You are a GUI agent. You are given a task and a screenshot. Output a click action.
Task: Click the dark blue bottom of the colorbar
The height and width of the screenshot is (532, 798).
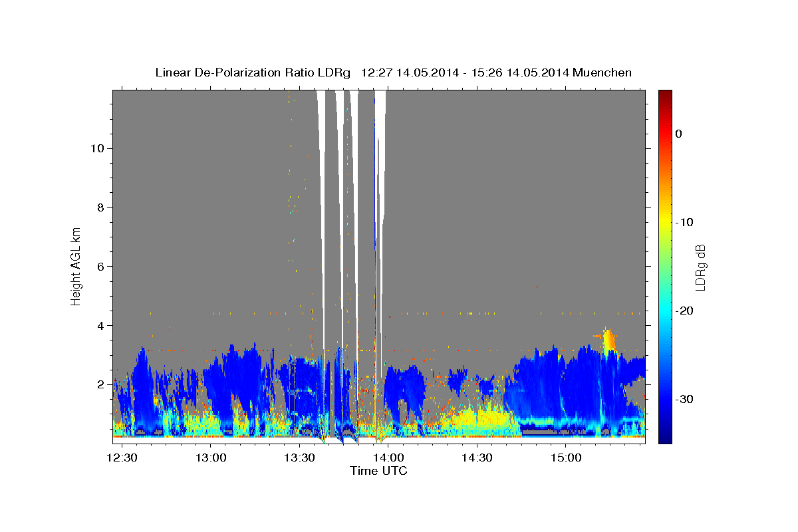click(664, 436)
